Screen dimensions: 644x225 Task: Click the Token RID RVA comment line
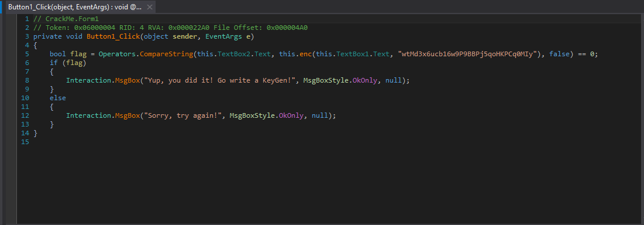(x=170, y=28)
